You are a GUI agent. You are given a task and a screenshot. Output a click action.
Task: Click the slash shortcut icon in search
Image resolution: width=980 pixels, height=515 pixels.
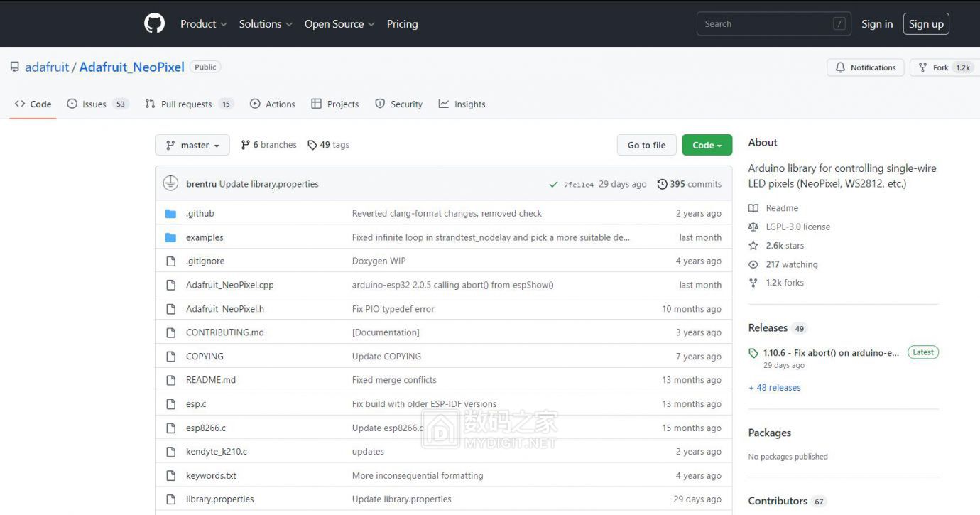click(839, 23)
